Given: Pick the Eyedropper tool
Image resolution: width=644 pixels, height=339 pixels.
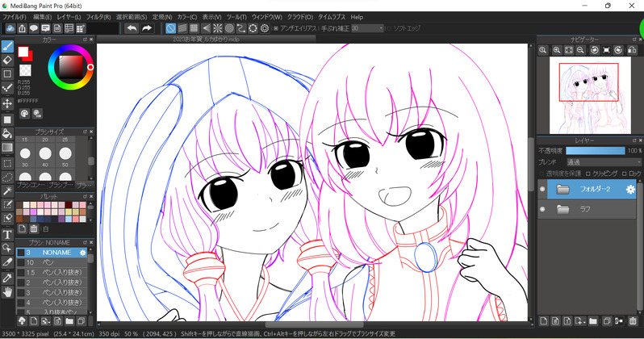Looking at the screenshot, I should [x=7, y=278].
